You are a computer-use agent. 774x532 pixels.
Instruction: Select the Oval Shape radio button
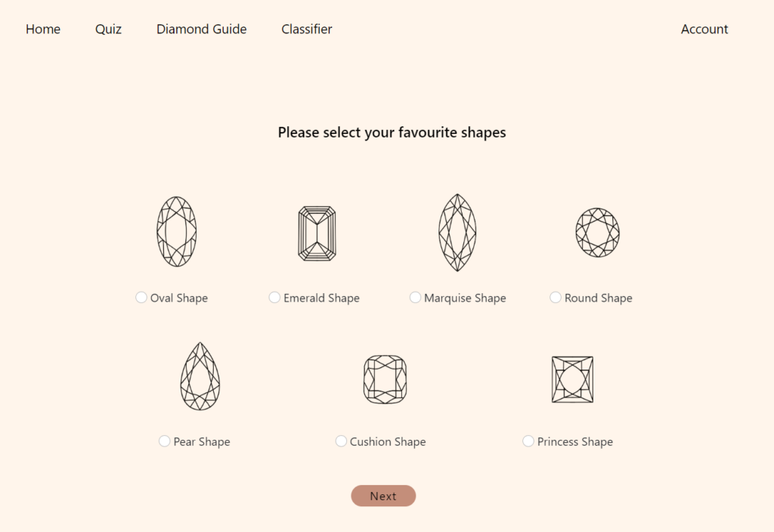pos(141,298)
